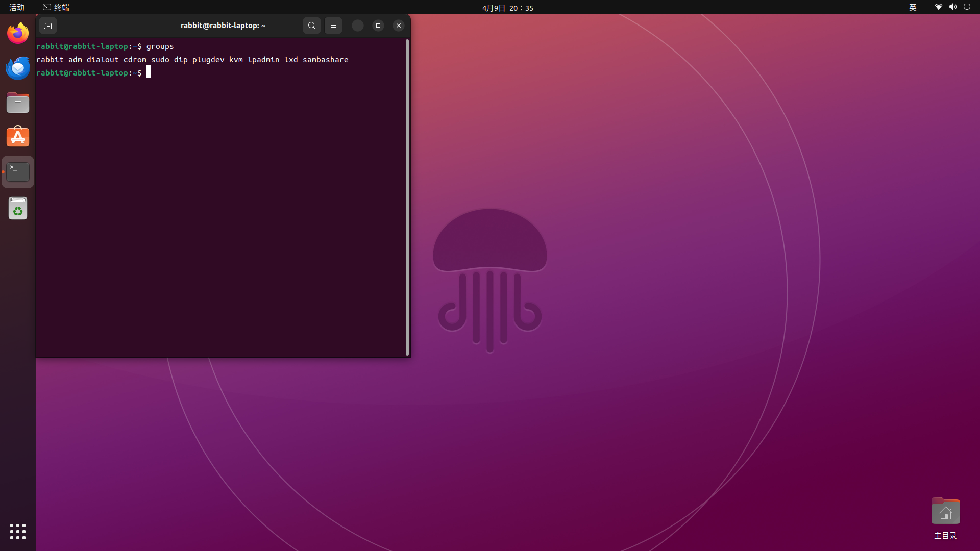
Task: Open Thunderbird mail from the dock
Action: (x=18, y=68)
